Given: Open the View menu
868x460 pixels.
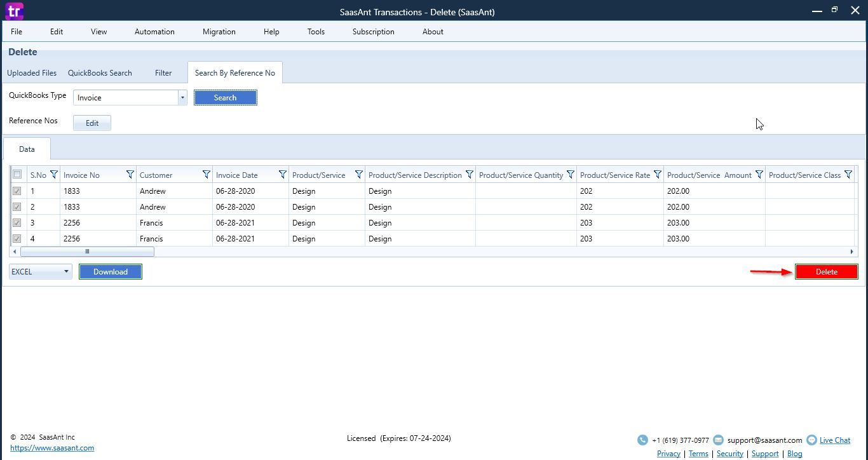Looking at the screenshot, I should coord(98,31).
